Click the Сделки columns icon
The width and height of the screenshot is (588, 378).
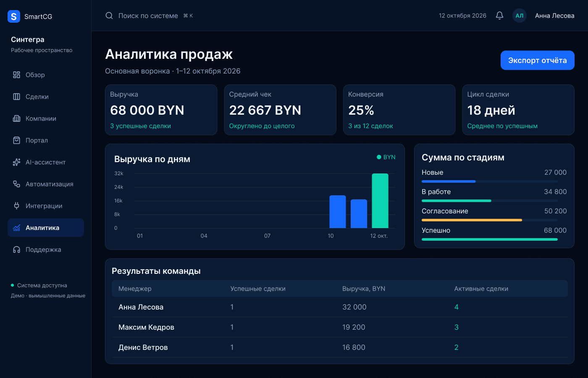[x=16, y=97]
